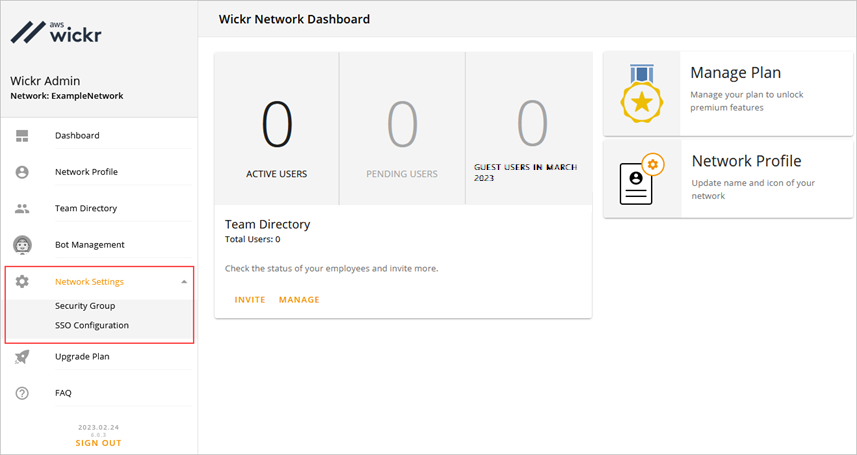Click 'Check the status of your employees' text

[331, 269]
